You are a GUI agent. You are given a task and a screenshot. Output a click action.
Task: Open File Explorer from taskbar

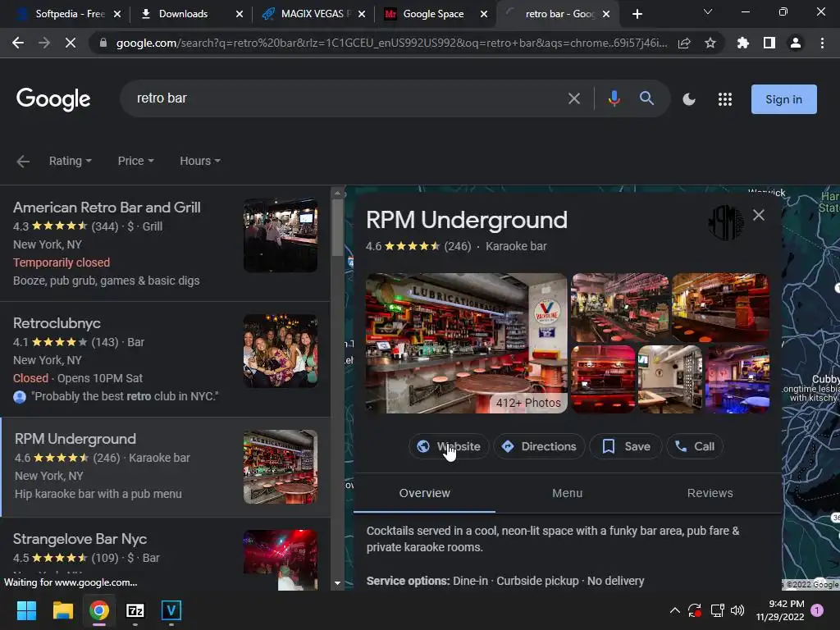coord(62,610)
